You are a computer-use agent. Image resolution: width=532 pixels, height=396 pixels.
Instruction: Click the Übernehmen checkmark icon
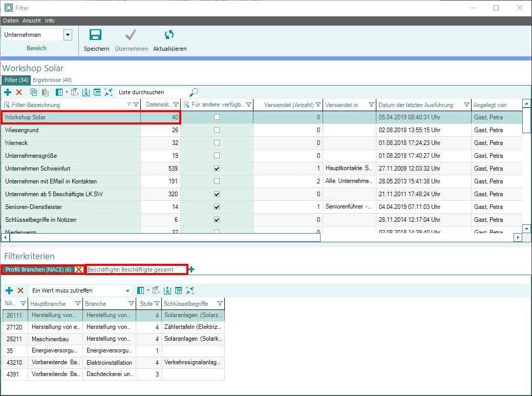pyautogui.click(x=131, y=35)
